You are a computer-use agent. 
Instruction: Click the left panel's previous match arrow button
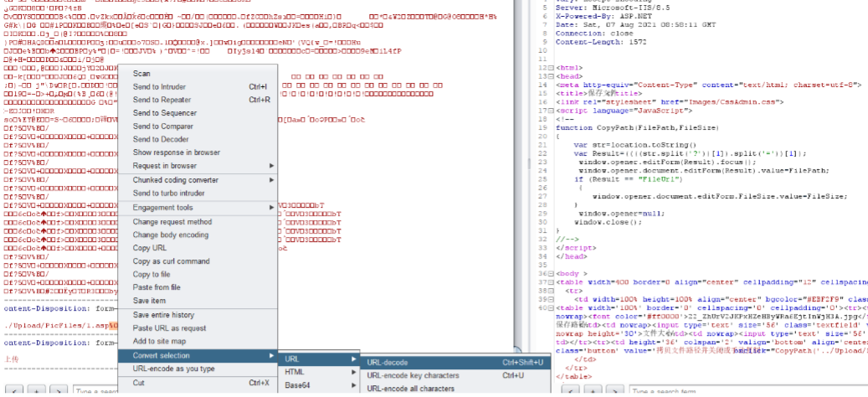tap(15, 391)
